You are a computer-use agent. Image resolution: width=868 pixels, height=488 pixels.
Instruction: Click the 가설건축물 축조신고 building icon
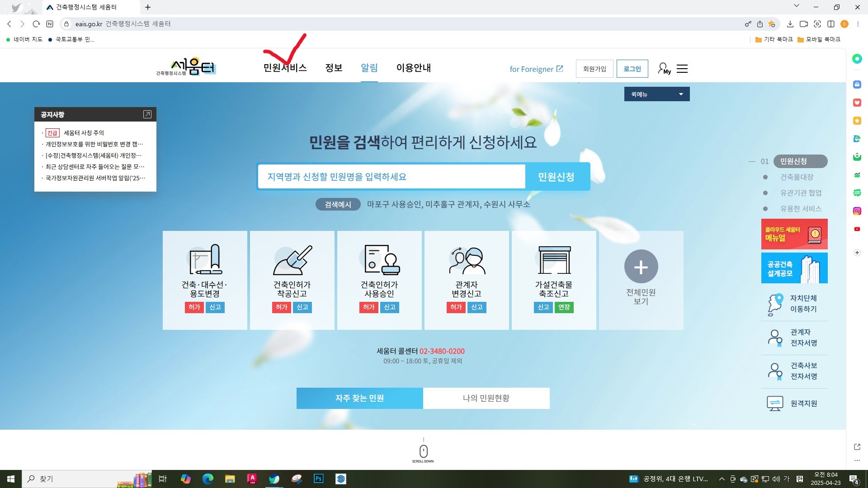tap(554, 260)
